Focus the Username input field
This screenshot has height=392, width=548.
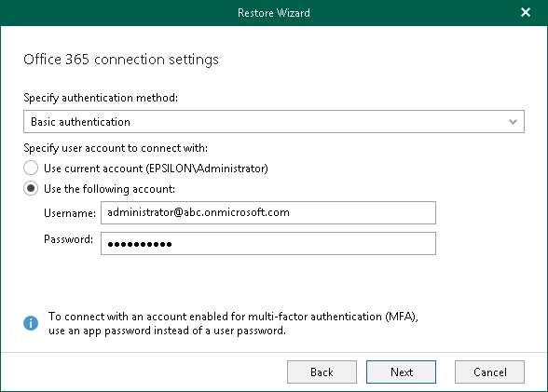point(268,212)
